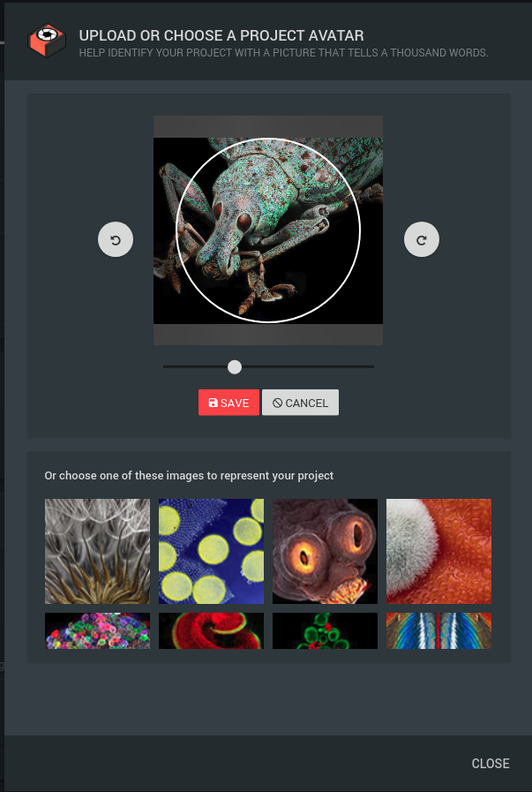532x792 pixels.
Task: Click the left end of zoom slider track
Action: pos(165,366)
